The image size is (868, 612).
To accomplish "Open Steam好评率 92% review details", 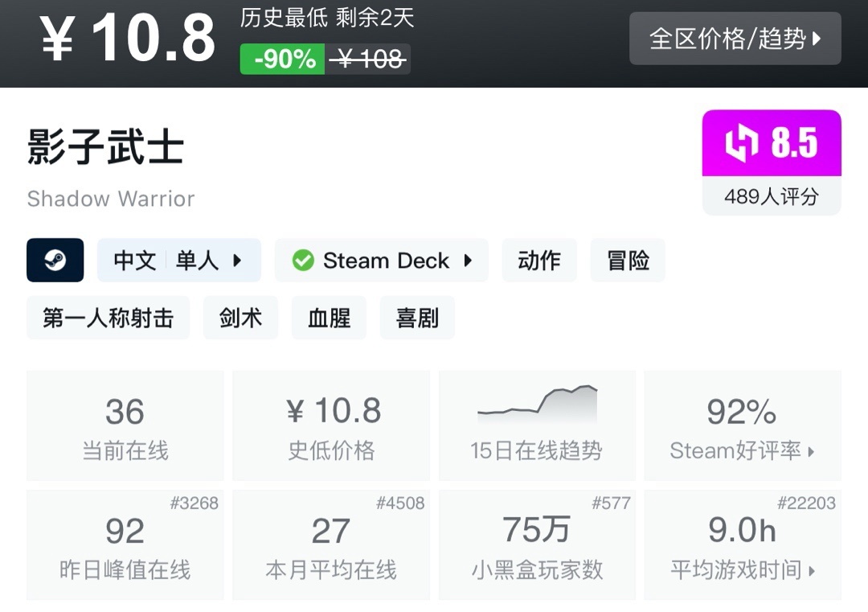I will (743, 426).
